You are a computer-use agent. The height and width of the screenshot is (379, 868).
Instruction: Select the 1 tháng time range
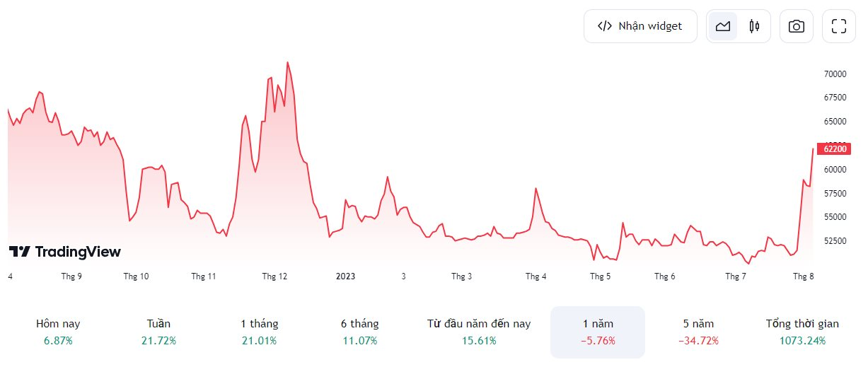tap(259, 332)
